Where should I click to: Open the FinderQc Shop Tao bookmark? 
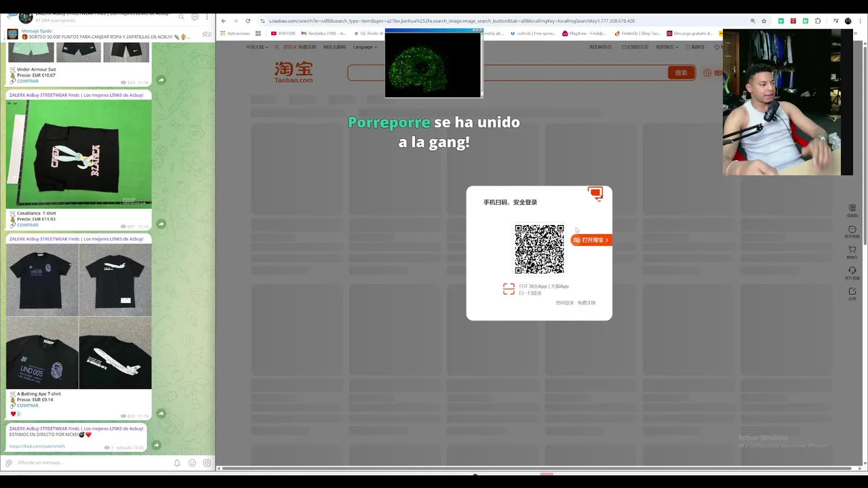(x=637, y=33)
